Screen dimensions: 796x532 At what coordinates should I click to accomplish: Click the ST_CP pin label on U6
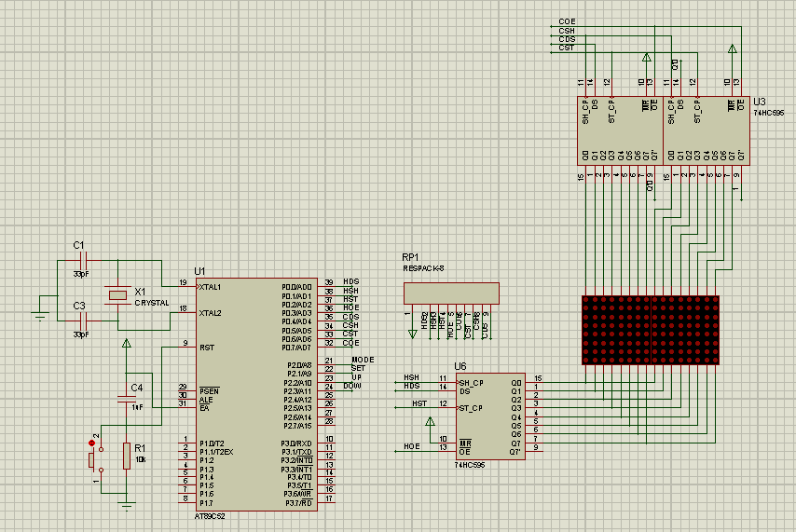[471, 408]
